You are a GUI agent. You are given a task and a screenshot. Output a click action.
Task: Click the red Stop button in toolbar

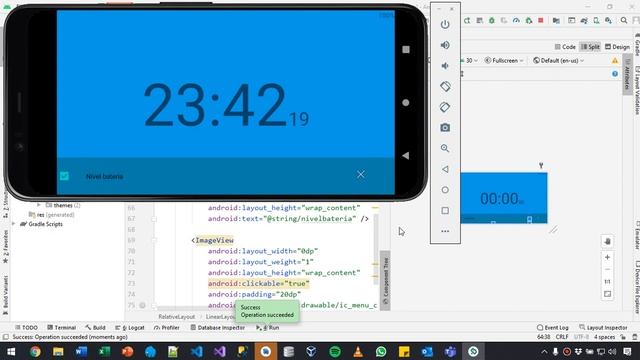[x=541, y=20]
